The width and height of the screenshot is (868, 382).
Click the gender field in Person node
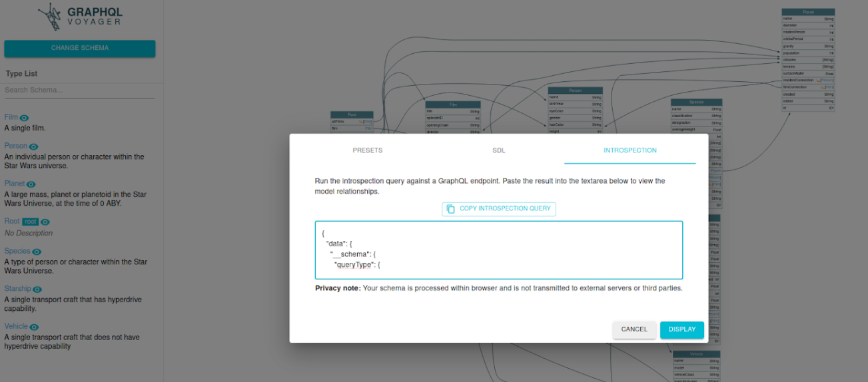click(576, 118)
